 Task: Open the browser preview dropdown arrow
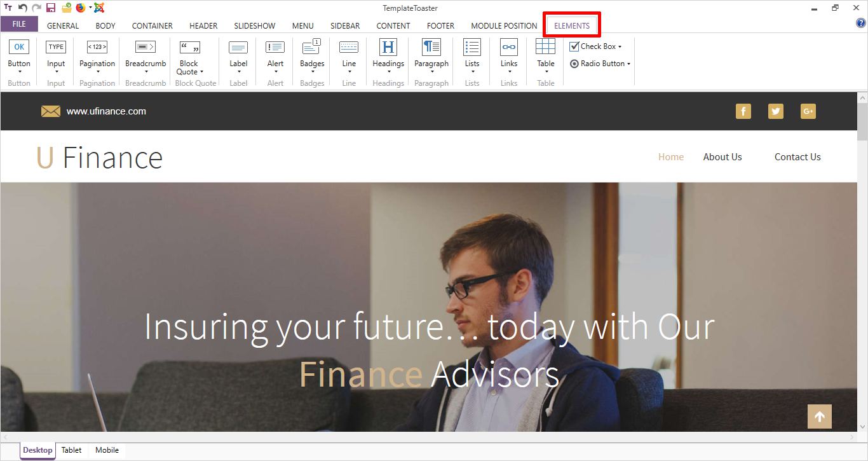tap(90, 8)
